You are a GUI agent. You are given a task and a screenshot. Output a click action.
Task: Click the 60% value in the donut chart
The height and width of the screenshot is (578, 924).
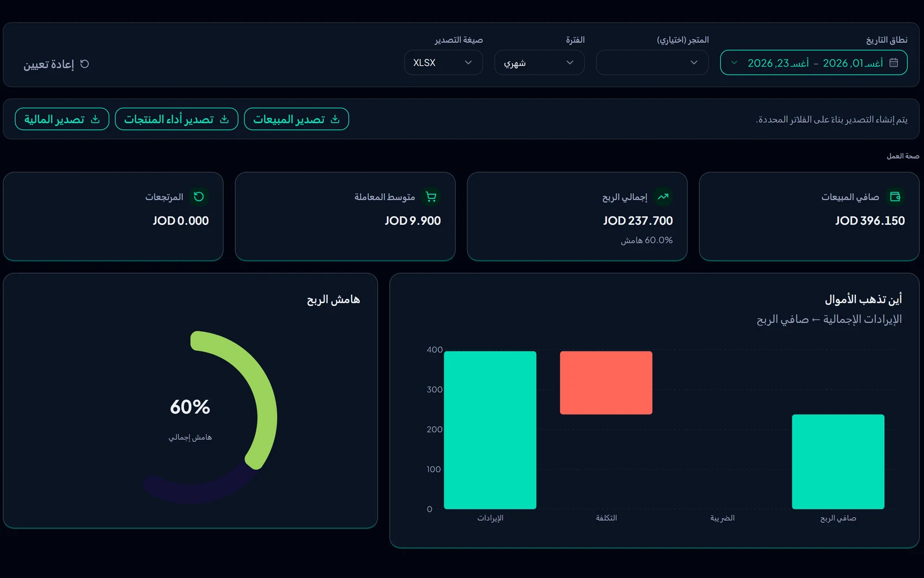(190, 407)
